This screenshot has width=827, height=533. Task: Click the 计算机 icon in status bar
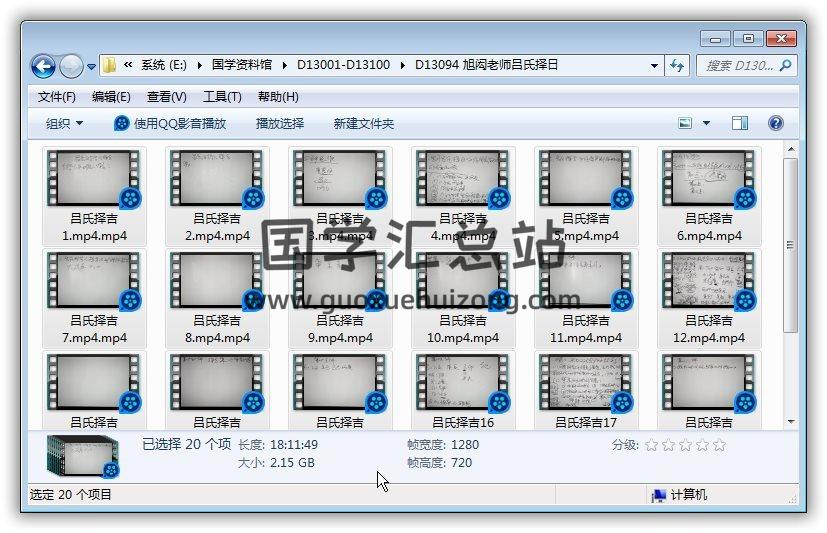659,496
